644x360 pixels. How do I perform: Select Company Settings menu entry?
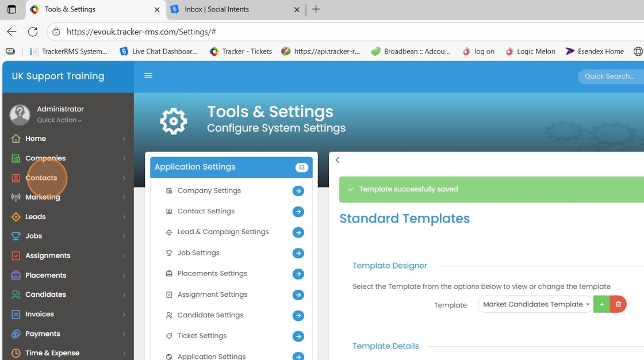pyautogui.click(x=209, y=191)
